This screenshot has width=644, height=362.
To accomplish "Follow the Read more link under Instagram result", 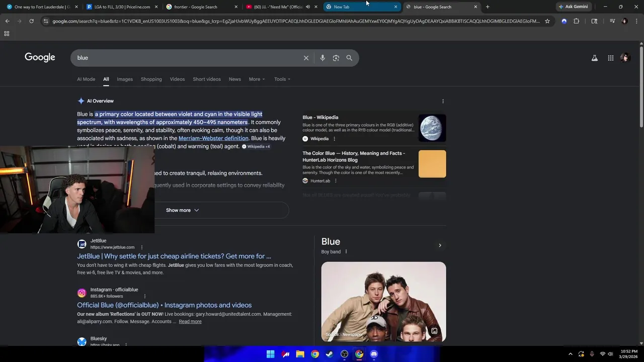I will (190, 322).
